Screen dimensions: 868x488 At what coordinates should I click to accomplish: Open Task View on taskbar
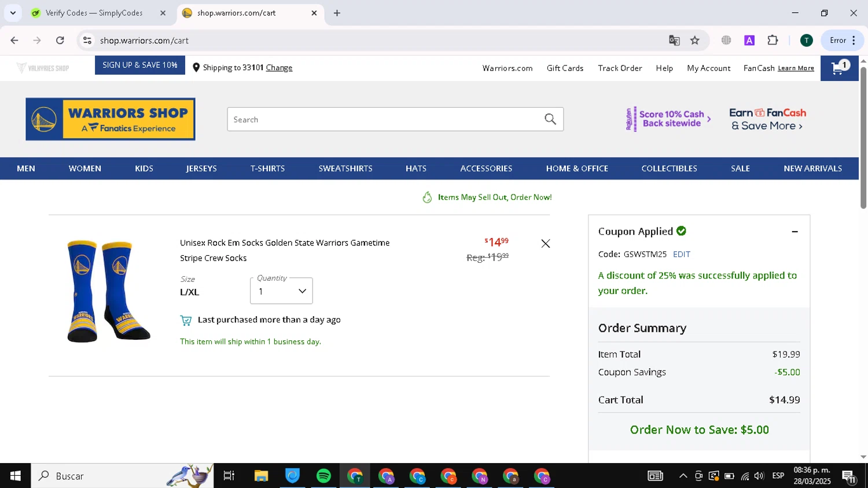pyautogui.click(x=229, y=476)
